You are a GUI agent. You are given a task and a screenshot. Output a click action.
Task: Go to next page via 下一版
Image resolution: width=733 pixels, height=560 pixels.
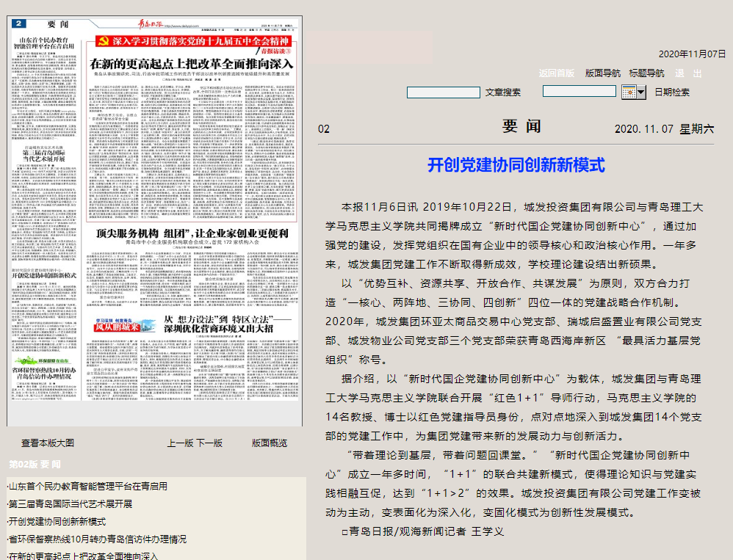(209, 443)
